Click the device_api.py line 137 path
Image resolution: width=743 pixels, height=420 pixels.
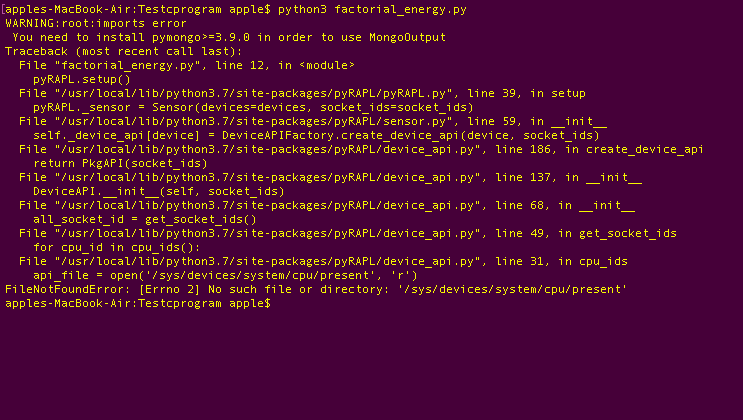pyautogui.click(x=330, y=177)
